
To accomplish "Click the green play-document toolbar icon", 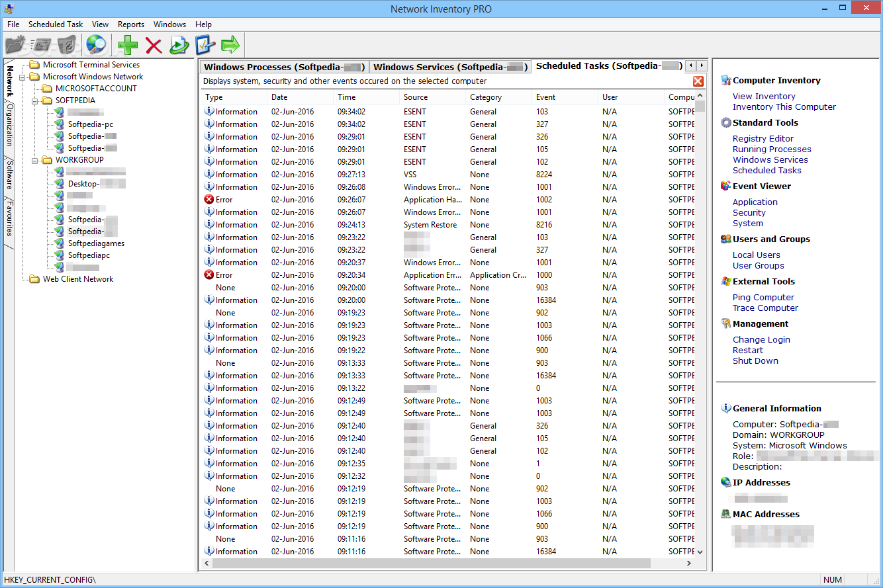I will point(179,45).
